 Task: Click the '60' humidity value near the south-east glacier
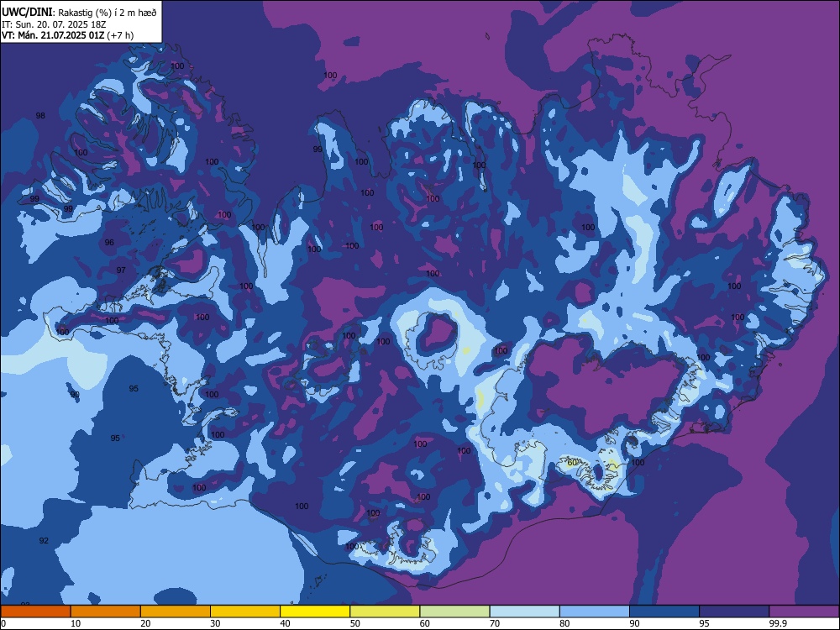572,462
